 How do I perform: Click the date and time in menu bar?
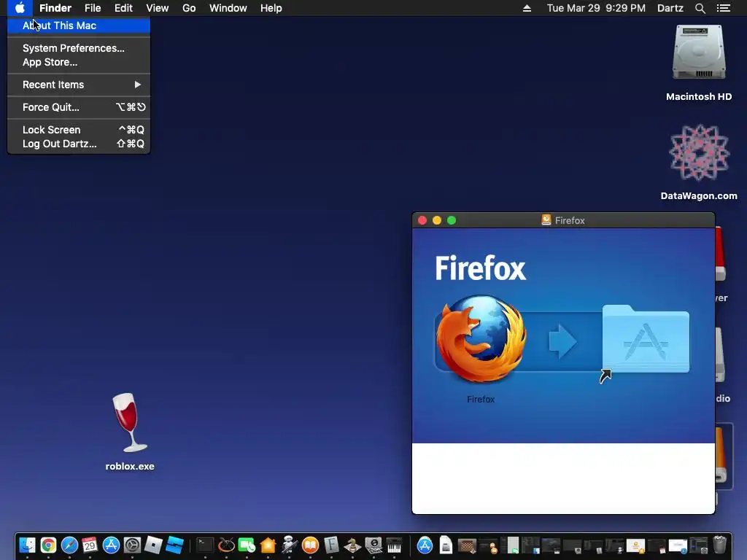596,8
